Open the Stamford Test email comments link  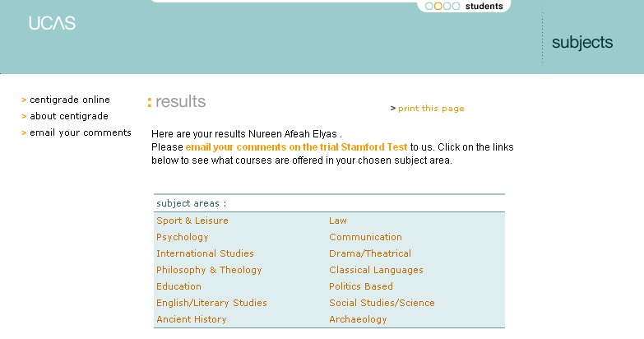(296, 147)
